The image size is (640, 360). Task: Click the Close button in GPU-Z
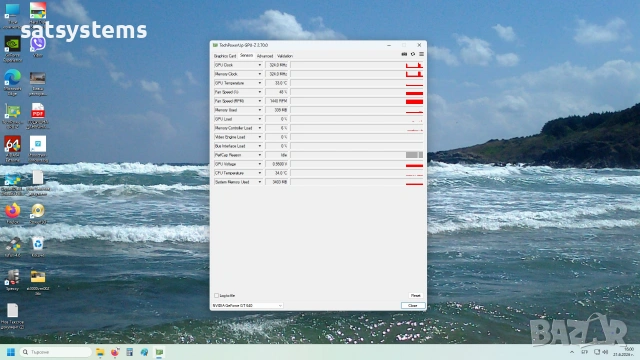click(x=413, y=305)
